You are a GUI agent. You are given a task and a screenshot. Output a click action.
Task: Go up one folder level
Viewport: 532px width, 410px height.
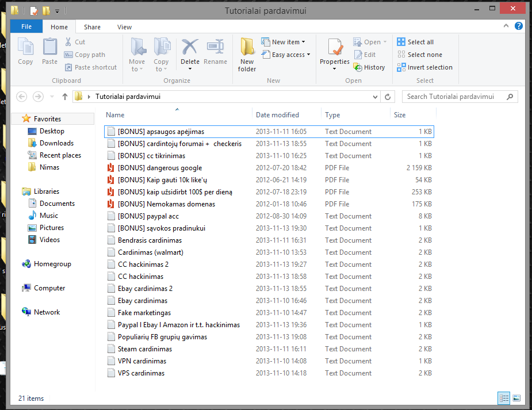pos(65,97)
